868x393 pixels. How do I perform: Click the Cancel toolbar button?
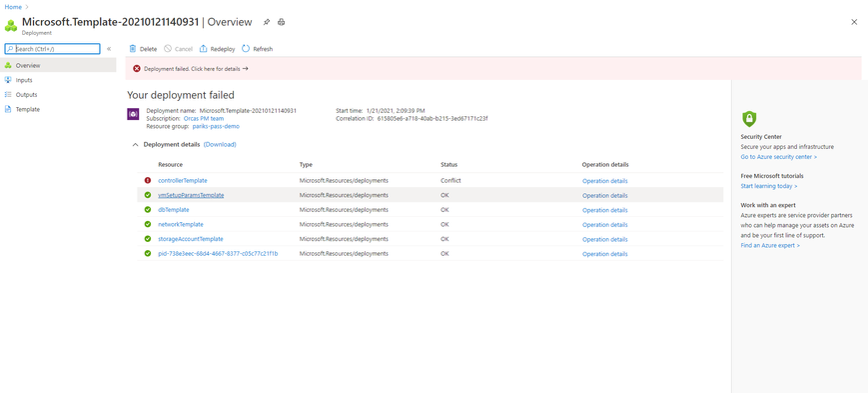tap(178, 49)
